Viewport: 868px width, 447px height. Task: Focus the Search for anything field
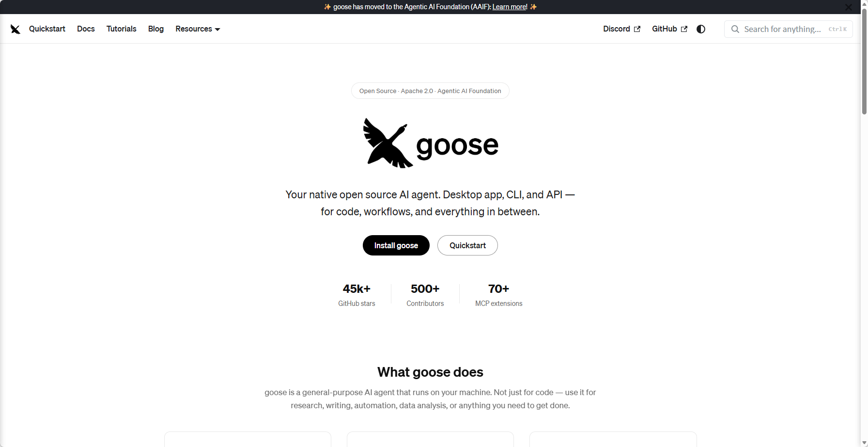(788, 29)
